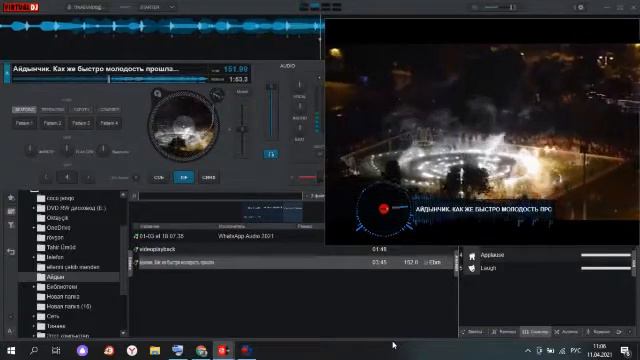Adjust the Laugh volume slider

pos(606,268)
